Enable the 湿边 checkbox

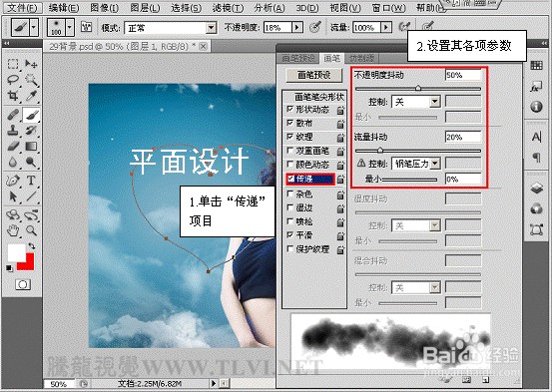click(x=290, y=207)
